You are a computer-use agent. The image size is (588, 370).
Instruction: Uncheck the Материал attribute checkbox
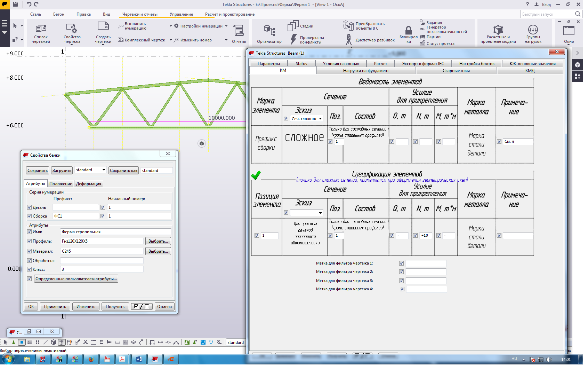[30, 251]
